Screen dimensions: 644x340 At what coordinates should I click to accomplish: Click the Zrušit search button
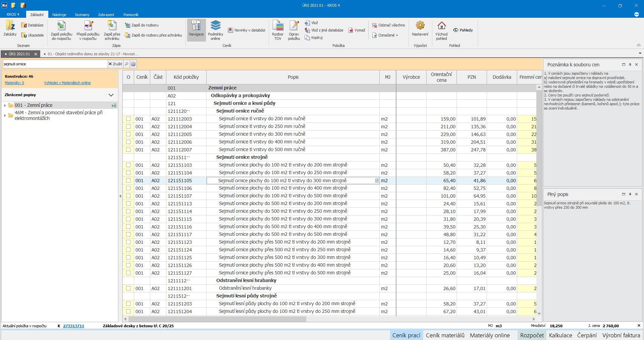[115, 64]
